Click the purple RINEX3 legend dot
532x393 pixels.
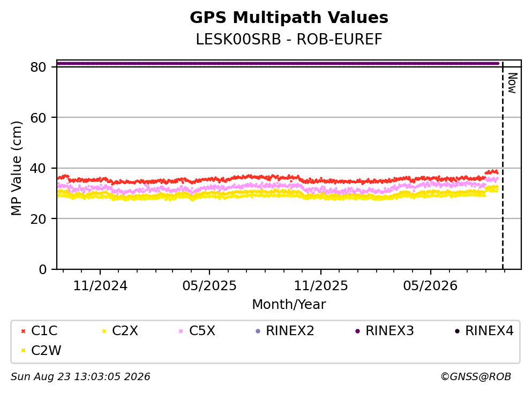pos(357,331)
